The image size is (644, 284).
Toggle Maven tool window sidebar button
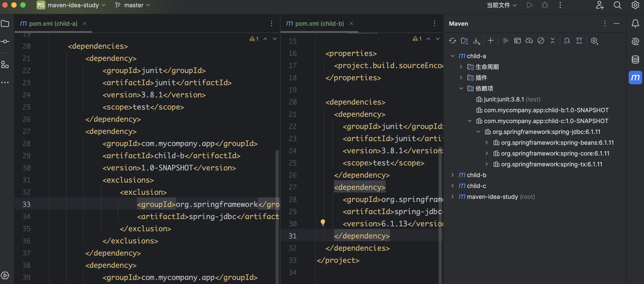click(x=635, y=78)
